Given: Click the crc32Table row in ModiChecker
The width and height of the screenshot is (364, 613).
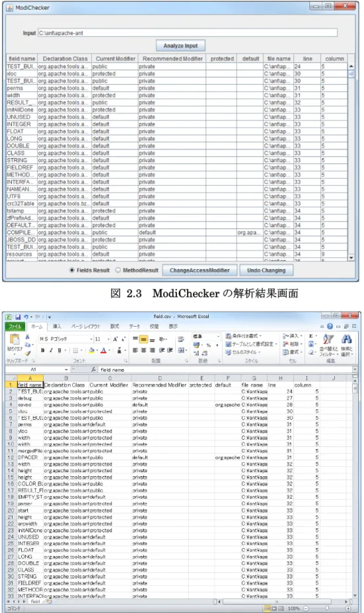Looking at the screenshot, I should click(176, 203).
